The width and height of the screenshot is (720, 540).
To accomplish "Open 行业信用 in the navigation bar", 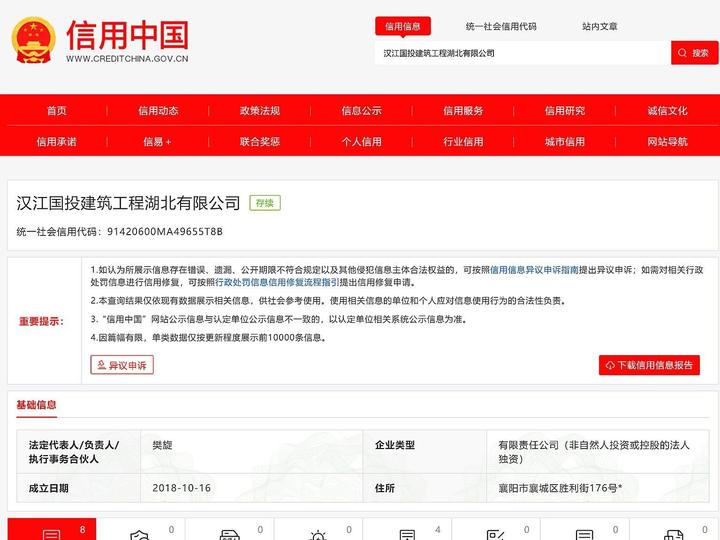I will [463, 142].
